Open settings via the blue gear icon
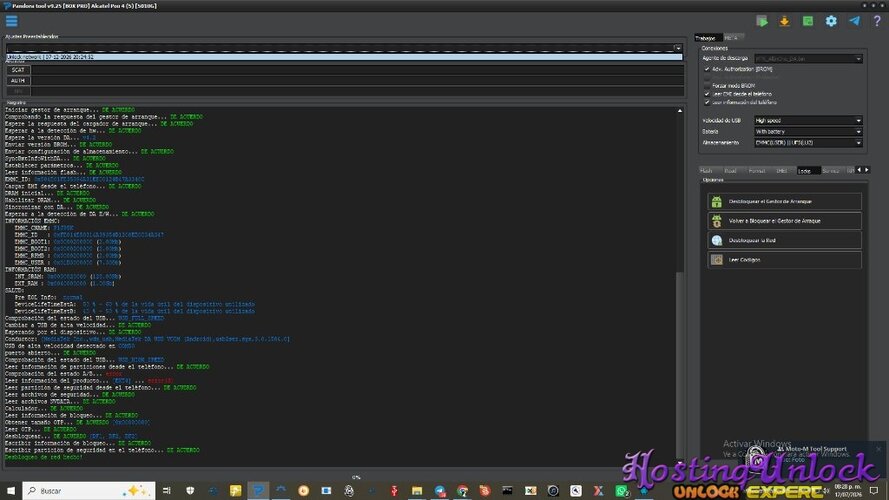 [x=831, y=21]
